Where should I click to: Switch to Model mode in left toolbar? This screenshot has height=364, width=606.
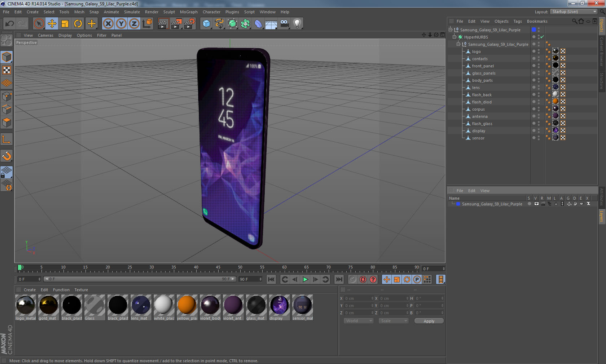6,57
